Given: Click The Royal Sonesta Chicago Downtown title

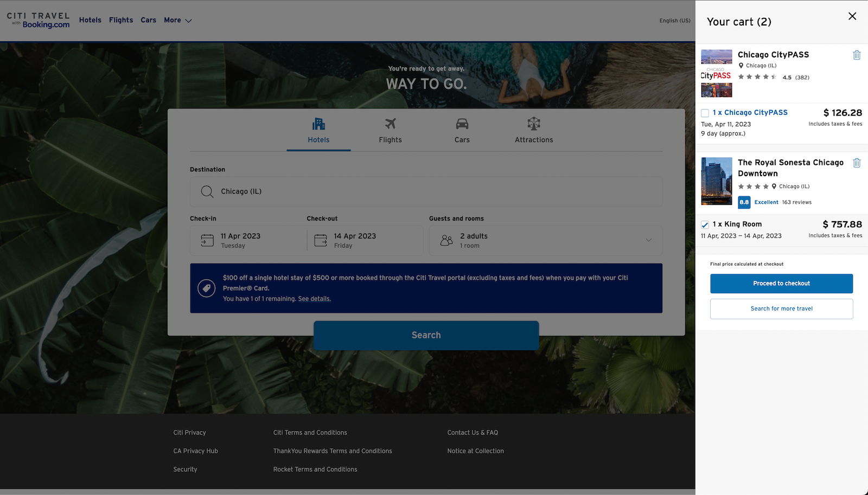Looking at the screenshot, I should pos(790,168).
